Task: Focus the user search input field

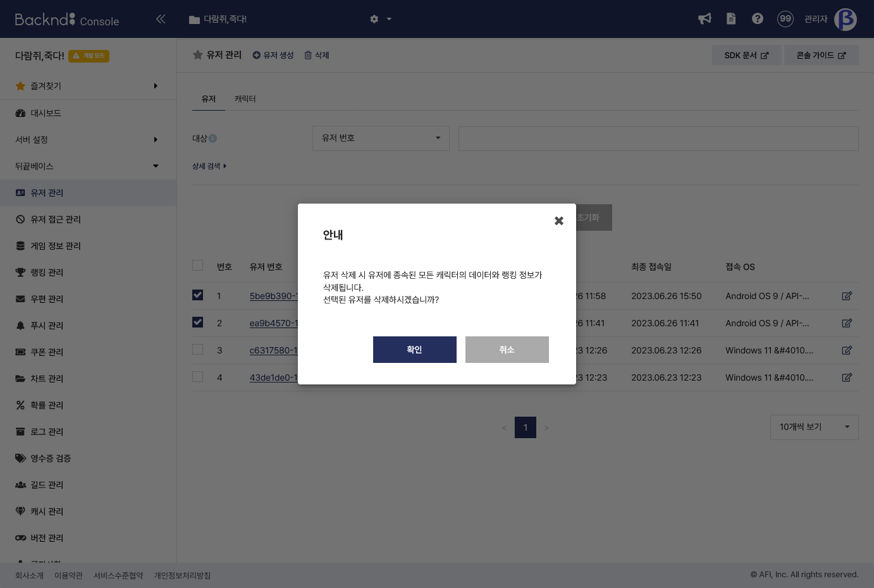Action: 658,138
